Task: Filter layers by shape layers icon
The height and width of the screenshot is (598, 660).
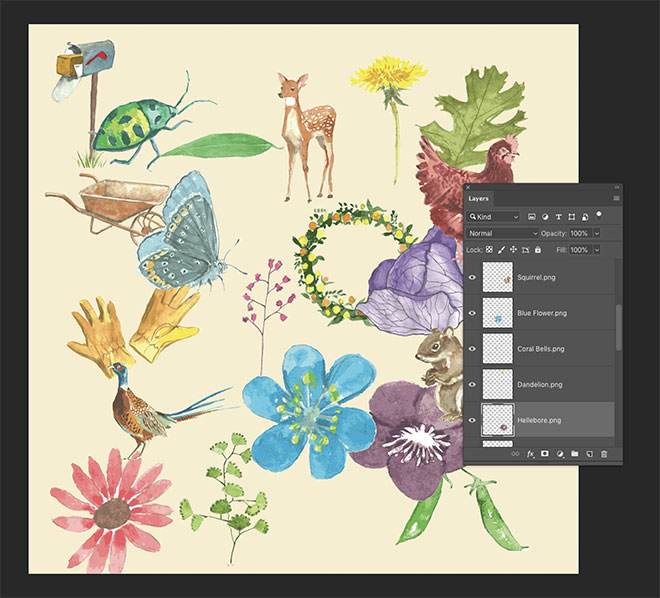Action: pyautogui.click(x=572, y=217)
